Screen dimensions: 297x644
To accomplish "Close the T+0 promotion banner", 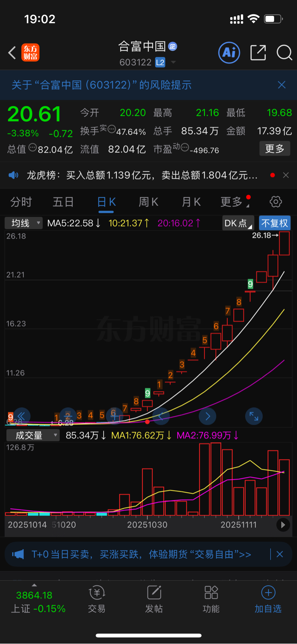I will tap(280, 554).
